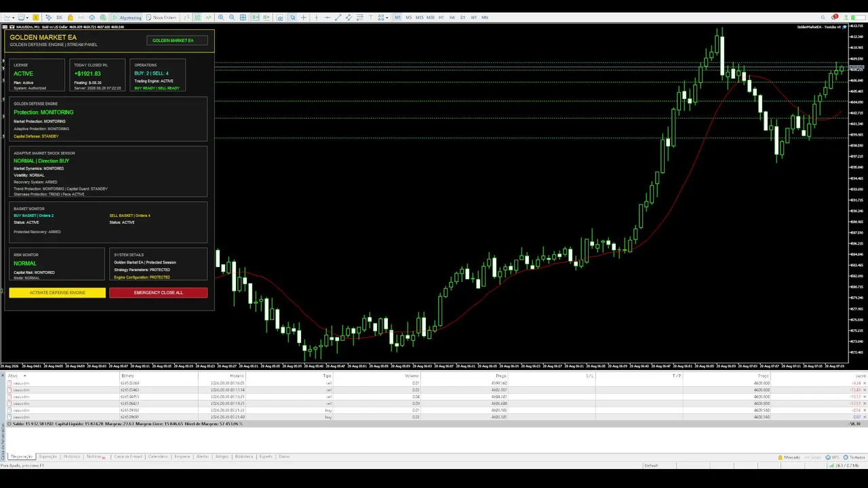Switch chart to bar chart mode

[186, 18]
